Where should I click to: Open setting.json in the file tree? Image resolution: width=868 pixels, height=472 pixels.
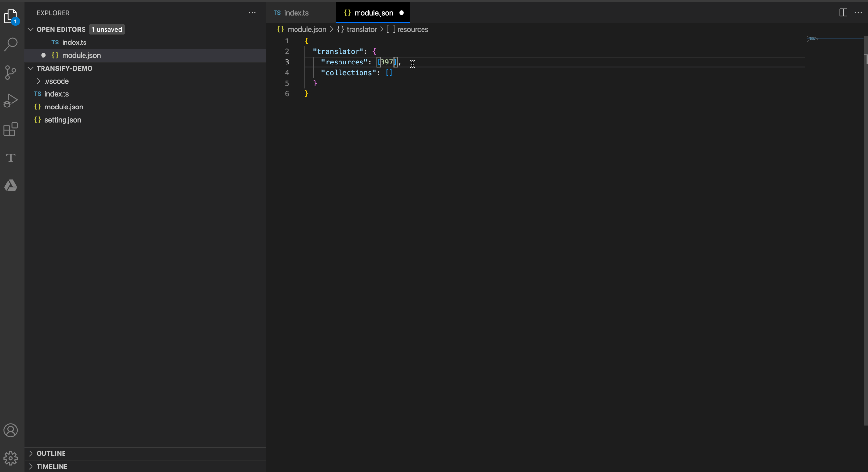pos(146,120)
